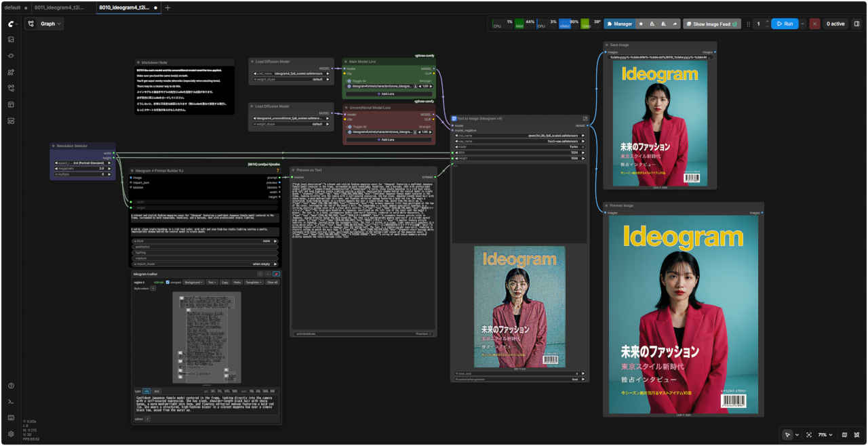The height and width of the screenshot is (446, 868).
Task: Toggle the bottom console panel icon
Action: pos(11,401)
